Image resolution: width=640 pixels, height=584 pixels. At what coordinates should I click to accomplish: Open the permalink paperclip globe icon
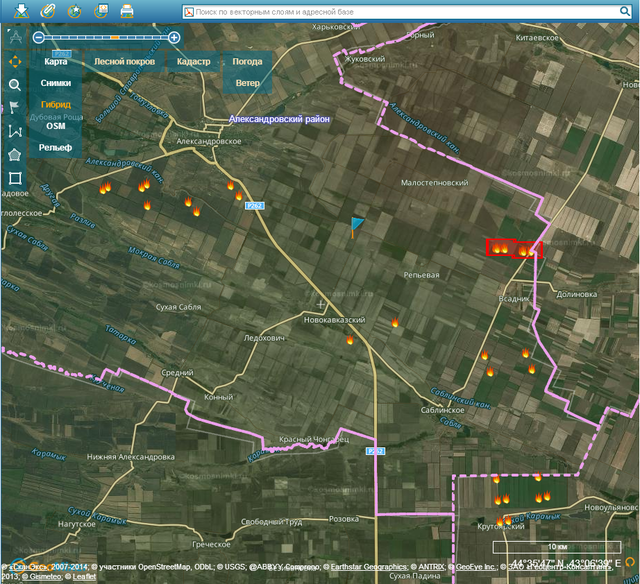[48, 11]
